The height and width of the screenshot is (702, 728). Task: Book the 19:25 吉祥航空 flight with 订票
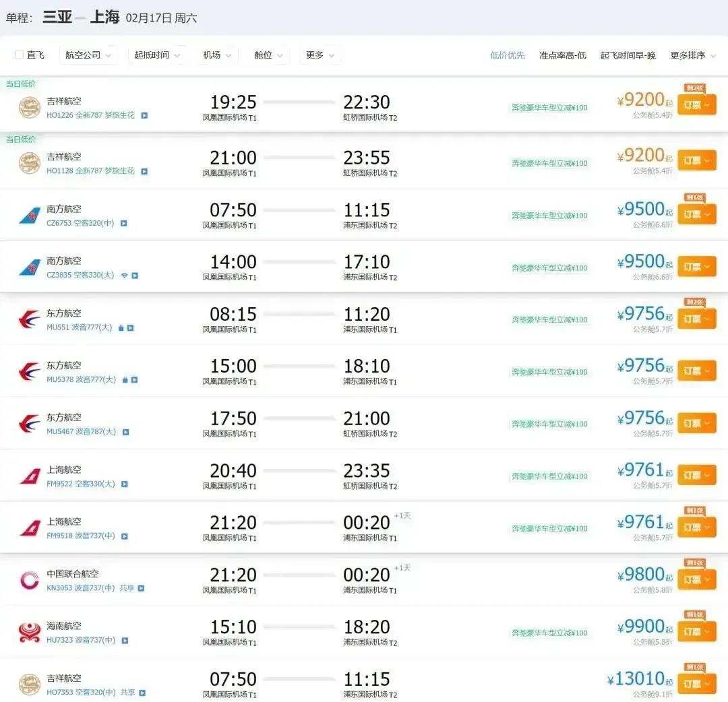tap(696, 105)
